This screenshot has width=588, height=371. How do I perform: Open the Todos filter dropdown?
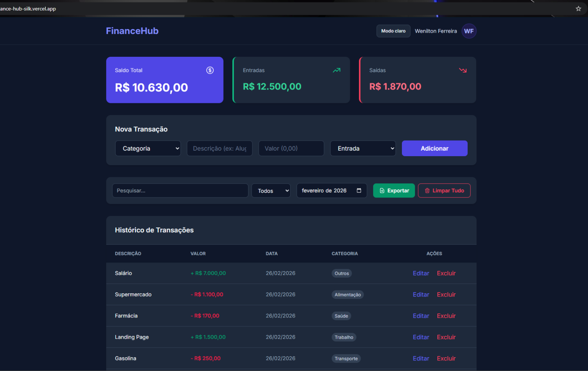[271, 191]
